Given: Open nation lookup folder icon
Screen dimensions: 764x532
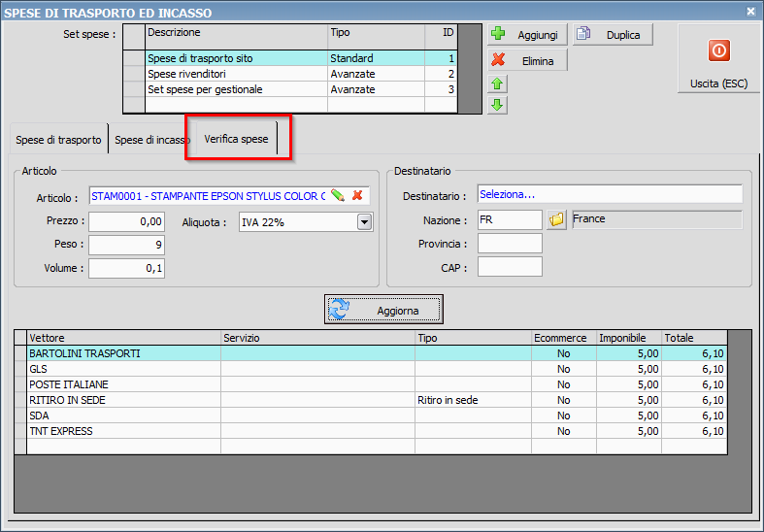Looking at the screenshot, I should pos(556,219).
